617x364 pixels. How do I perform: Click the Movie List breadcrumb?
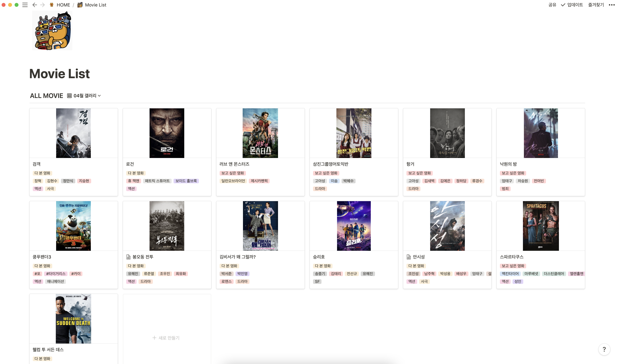pyautogui.click(x=95, y=5)
